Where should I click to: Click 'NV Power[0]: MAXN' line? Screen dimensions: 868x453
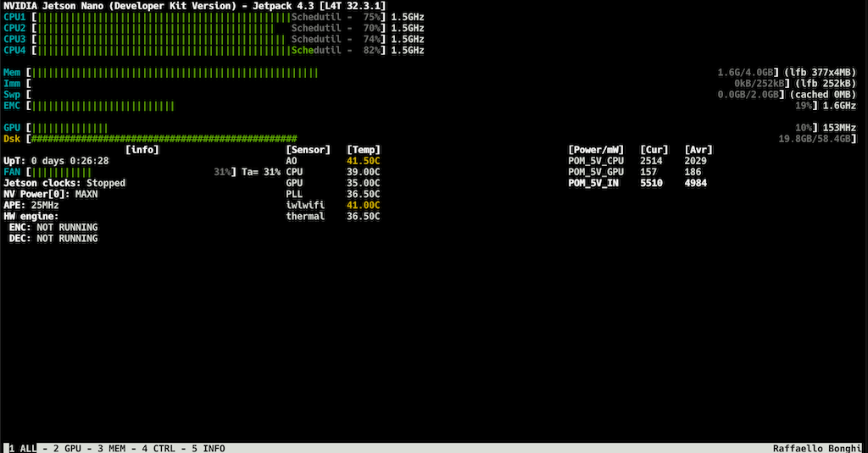point(50,194)
